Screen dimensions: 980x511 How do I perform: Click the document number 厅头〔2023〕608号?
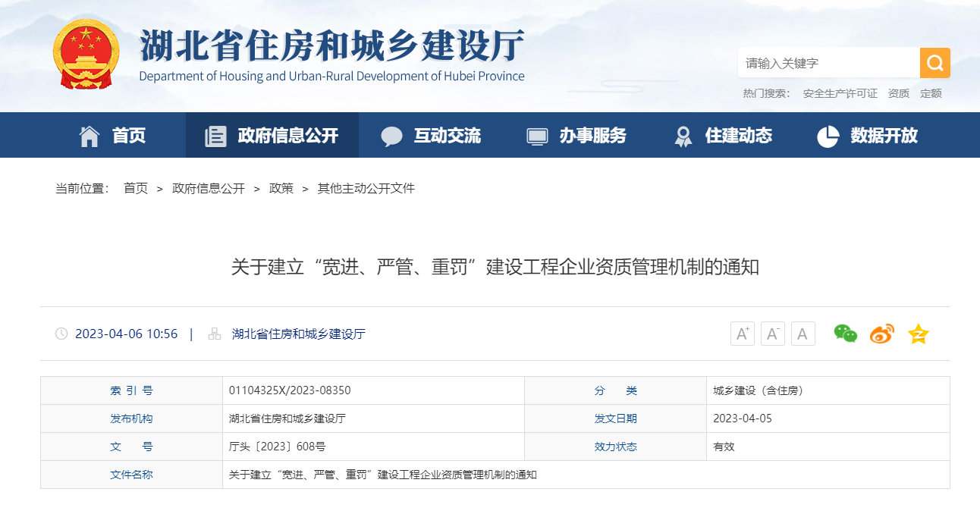pyautogui.click(x=278, y=447)
